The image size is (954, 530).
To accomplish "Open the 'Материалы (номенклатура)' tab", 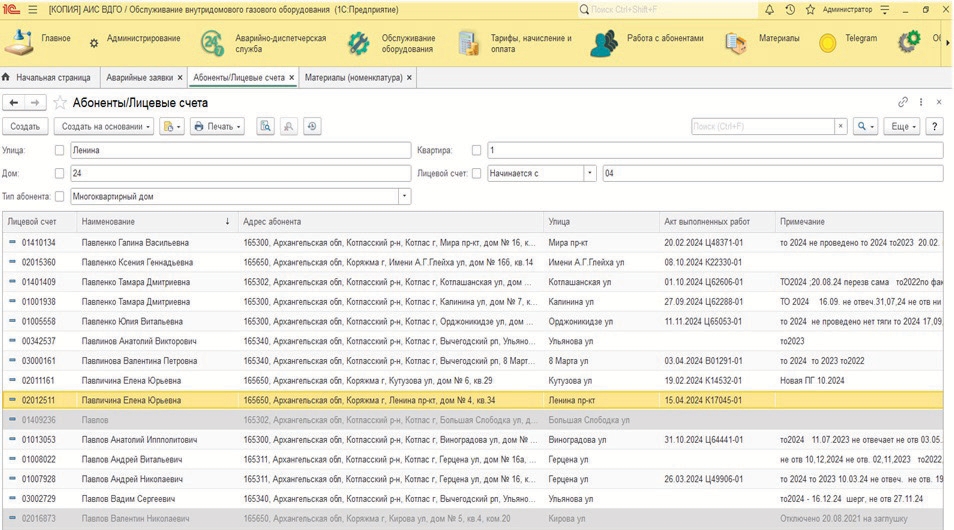I will tap(353, 77).
